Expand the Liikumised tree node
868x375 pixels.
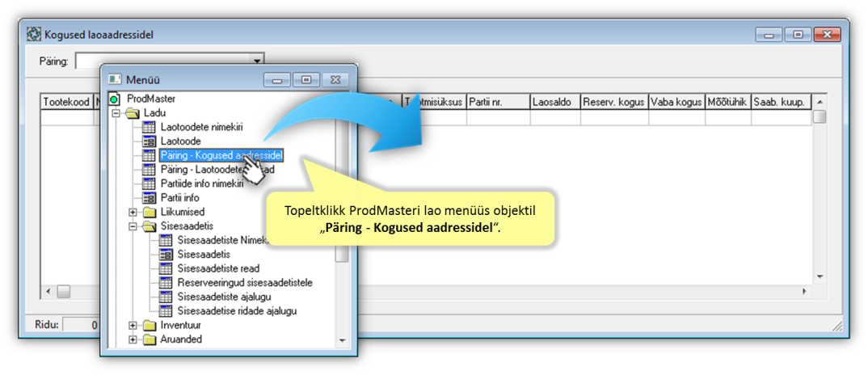coord(133,212)
